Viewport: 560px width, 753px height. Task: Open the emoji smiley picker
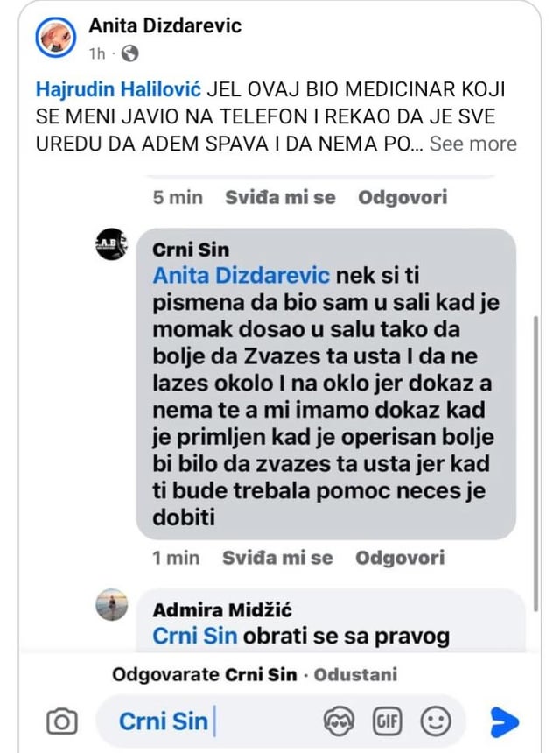click(x=435, y=721)
